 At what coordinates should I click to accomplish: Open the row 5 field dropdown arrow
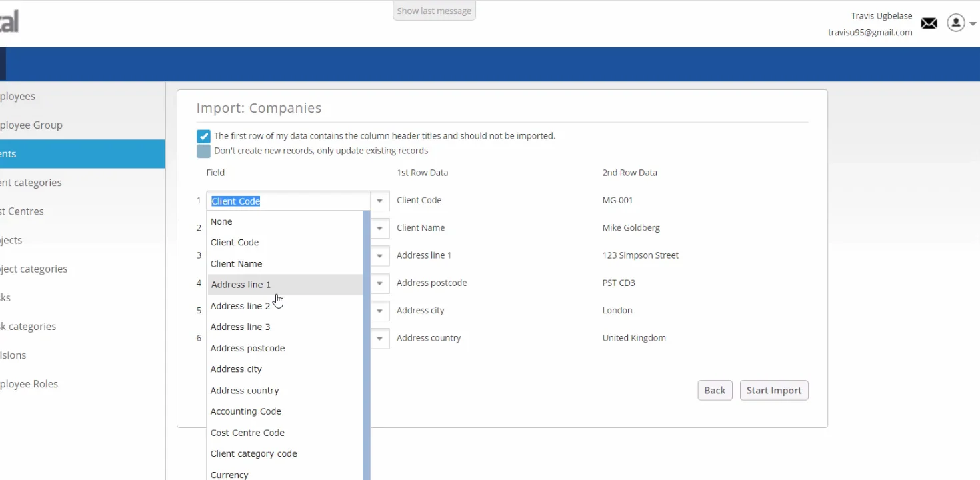pos(379,311)
